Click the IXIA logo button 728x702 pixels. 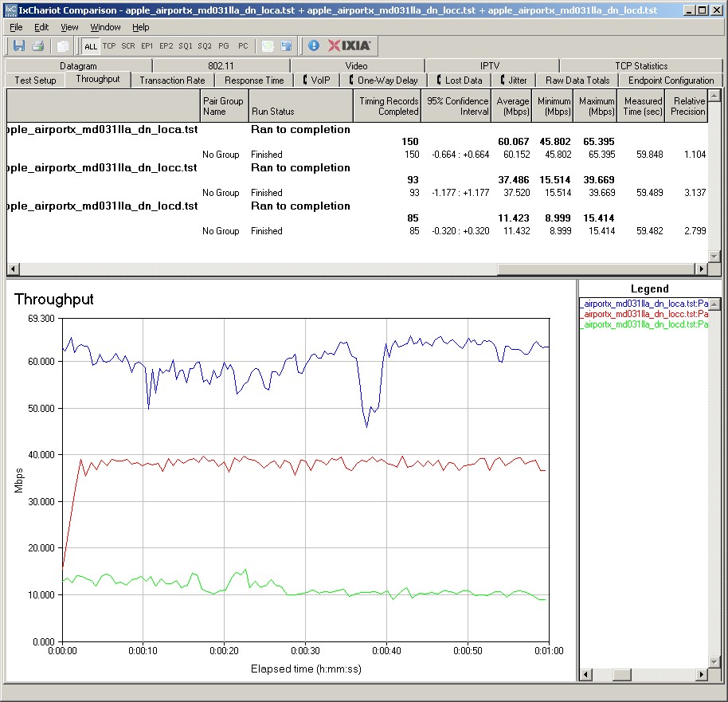tap(349, 45)
